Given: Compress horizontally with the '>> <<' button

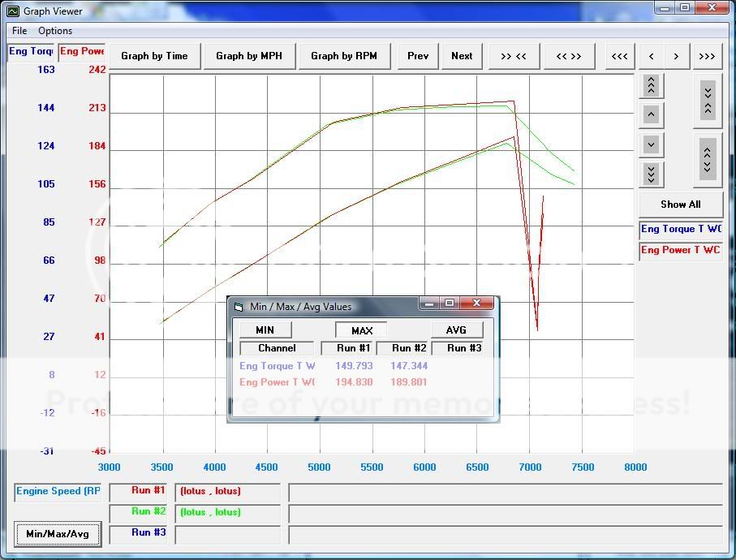Looking at the screenshot, I should (514, 56).
